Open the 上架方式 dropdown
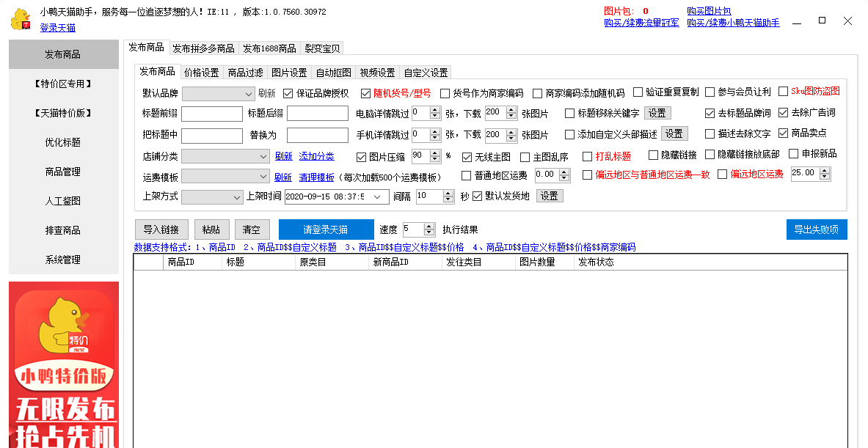 [212, 197]
